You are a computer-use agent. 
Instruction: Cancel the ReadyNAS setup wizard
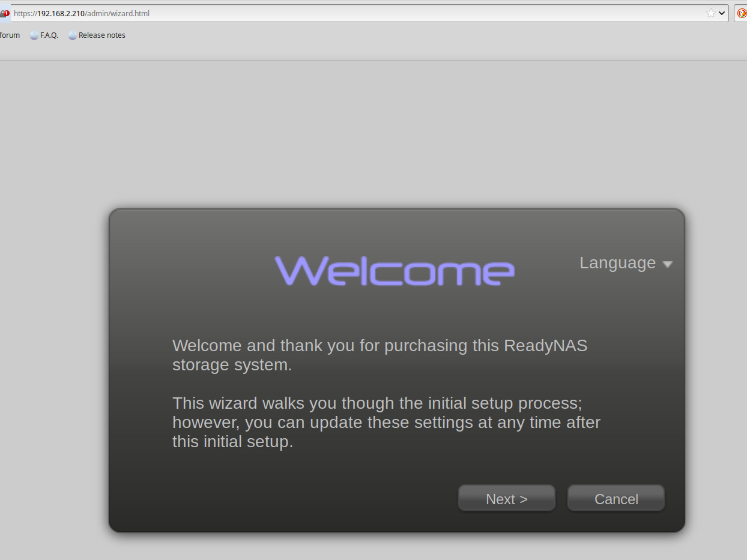coord(616,498)
